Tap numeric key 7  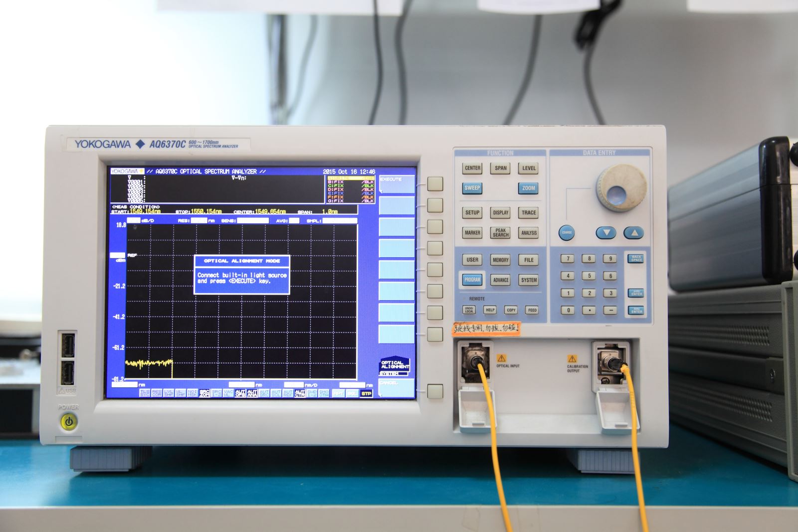568,258
